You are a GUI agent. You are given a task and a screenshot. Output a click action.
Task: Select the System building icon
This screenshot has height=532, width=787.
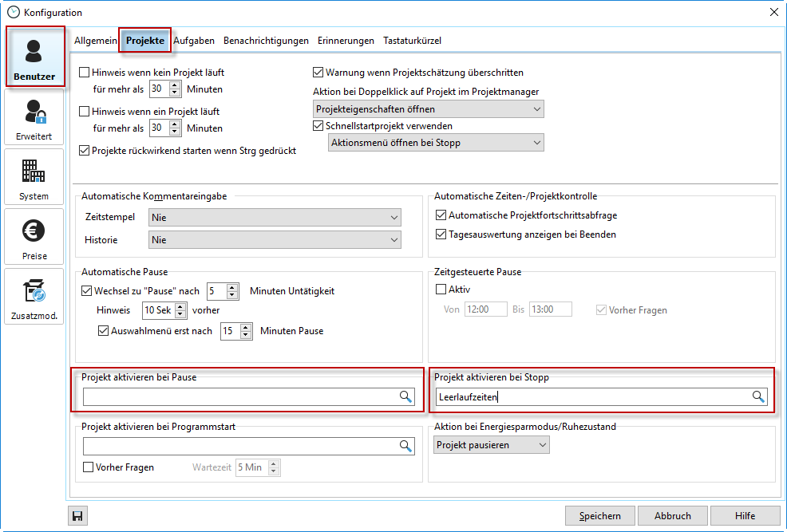pyautogui.click(x=34, y=177)
